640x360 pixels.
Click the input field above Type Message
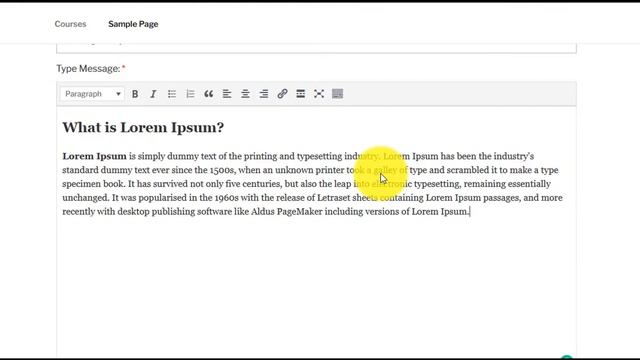(x=316, y=48)
